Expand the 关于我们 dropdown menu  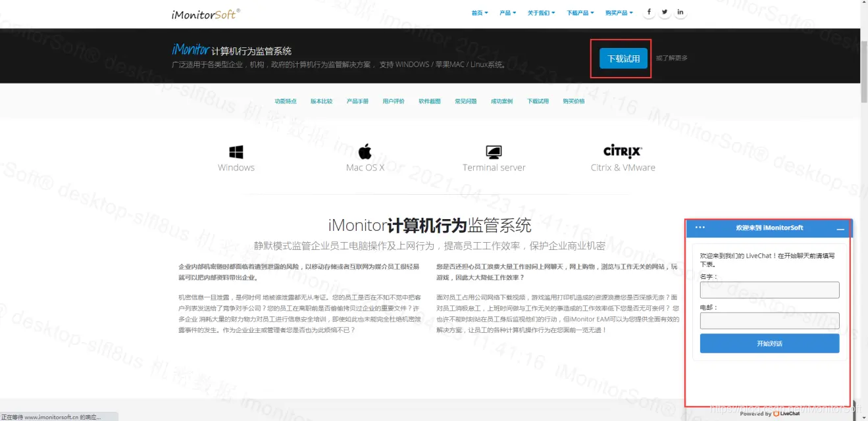pyautogui.click(x=541, y=12)
